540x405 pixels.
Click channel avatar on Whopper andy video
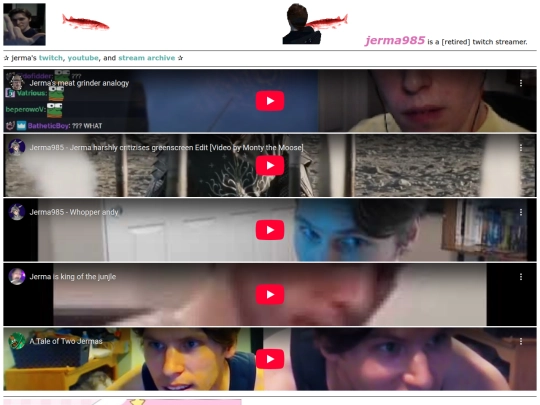click(x=17, y=212)
